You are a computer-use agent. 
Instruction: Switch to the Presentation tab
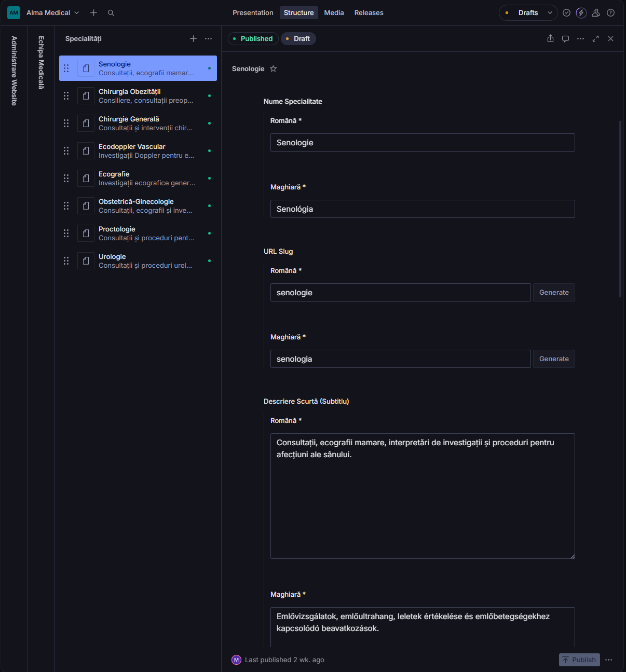pyautogui.click(x=253, y=12)
